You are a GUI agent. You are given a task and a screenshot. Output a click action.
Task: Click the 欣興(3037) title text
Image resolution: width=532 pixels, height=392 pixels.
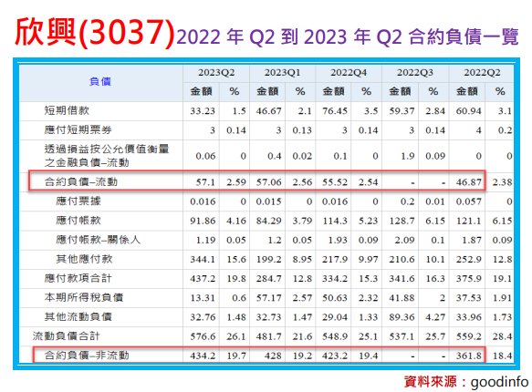coord(95,33)
